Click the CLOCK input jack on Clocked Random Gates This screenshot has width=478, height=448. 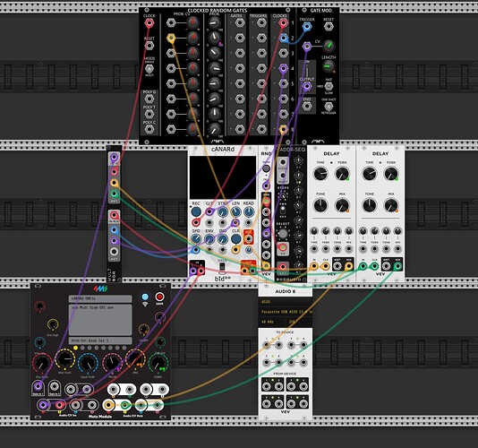149,23
